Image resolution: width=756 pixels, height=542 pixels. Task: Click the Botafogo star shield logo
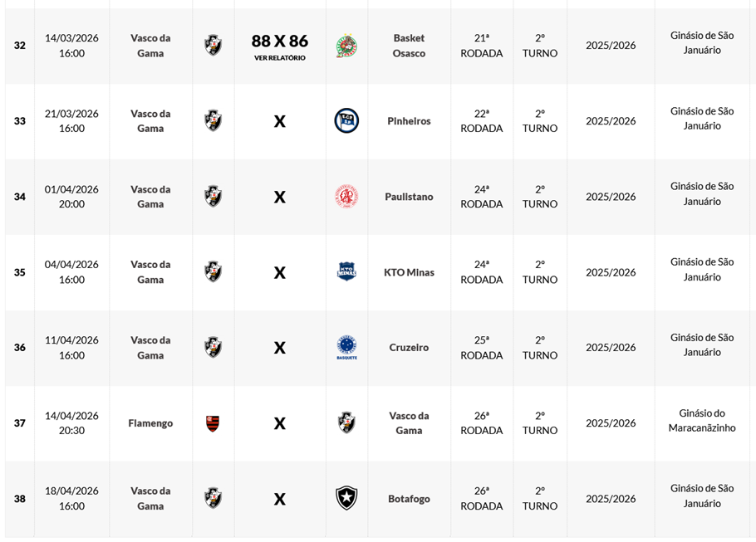[346, 498]
